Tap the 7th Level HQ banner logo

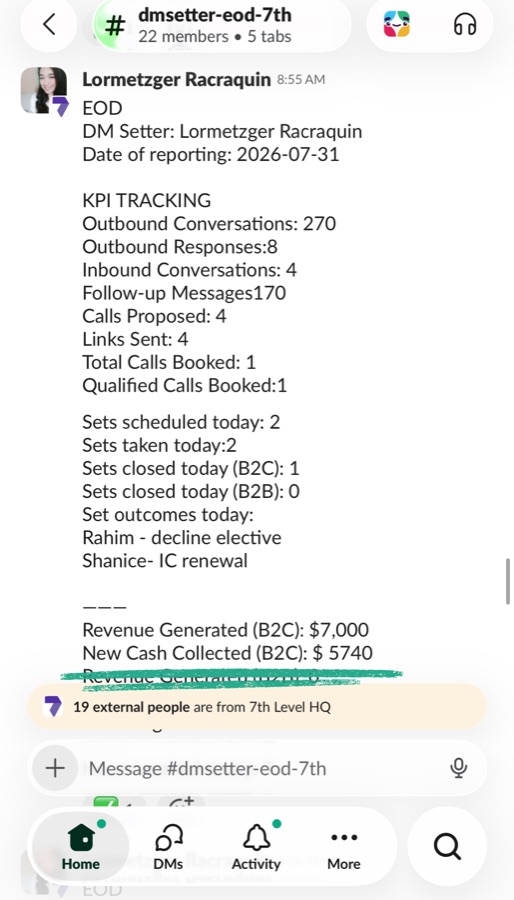[x=53, y=707]
